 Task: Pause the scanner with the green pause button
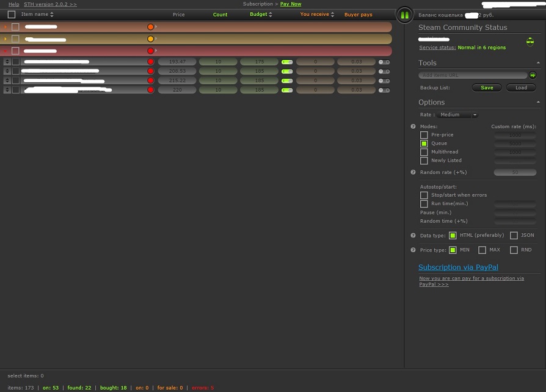coord(404,15)
